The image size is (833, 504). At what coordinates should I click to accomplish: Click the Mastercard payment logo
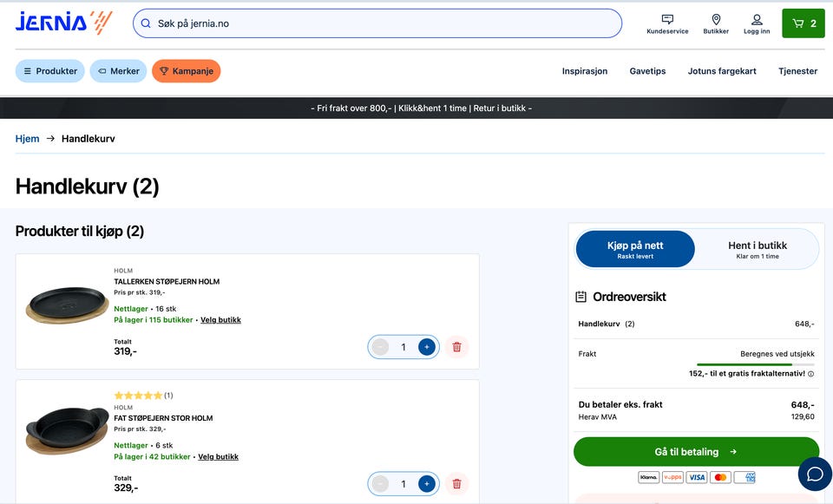(720, 477)
